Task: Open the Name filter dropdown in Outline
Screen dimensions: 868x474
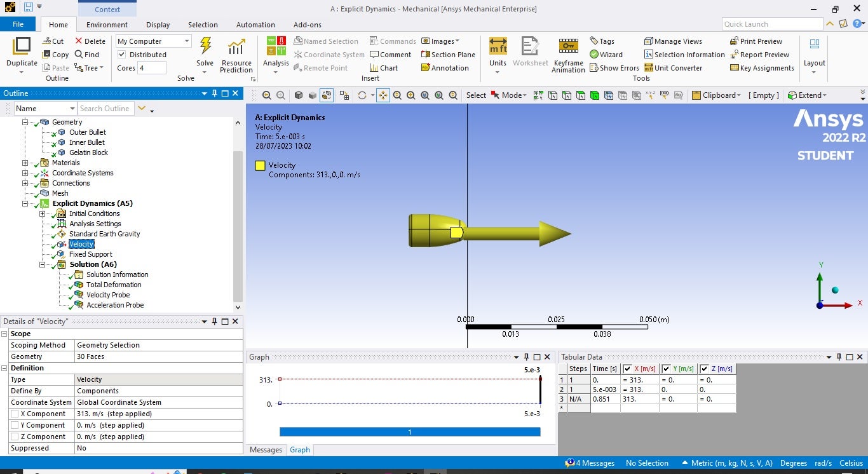Action: pyautogui.click(x=44, y=109)
